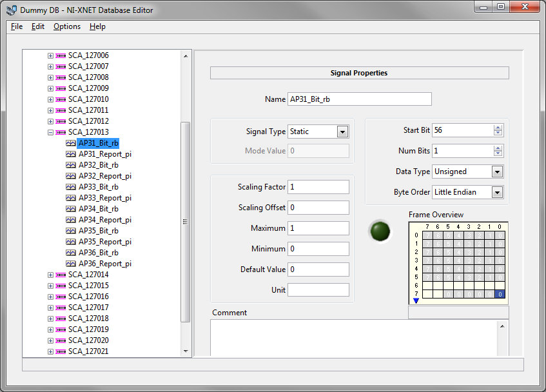Select the AP34_Report_pi signal

pyautogui.click(x=105, y=220)
